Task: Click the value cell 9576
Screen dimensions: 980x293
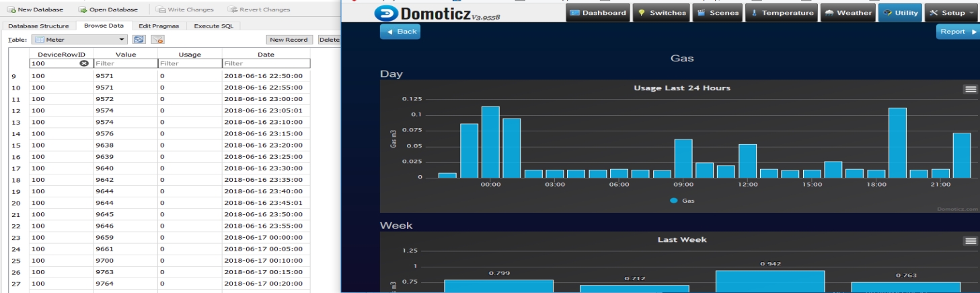Action: (x=125, y=133)
